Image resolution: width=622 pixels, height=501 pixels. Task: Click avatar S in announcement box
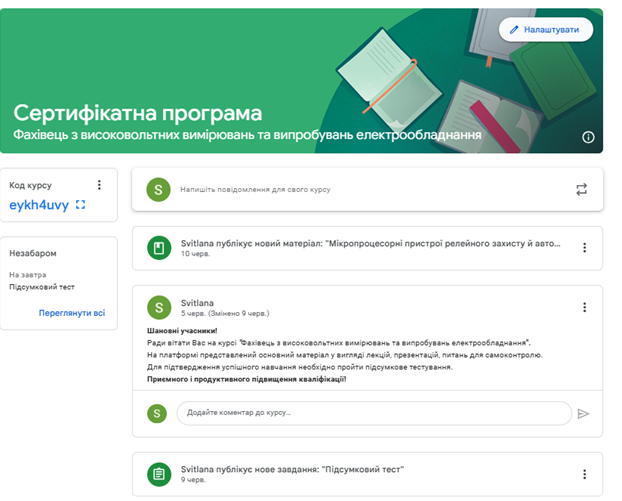[158, 190]
